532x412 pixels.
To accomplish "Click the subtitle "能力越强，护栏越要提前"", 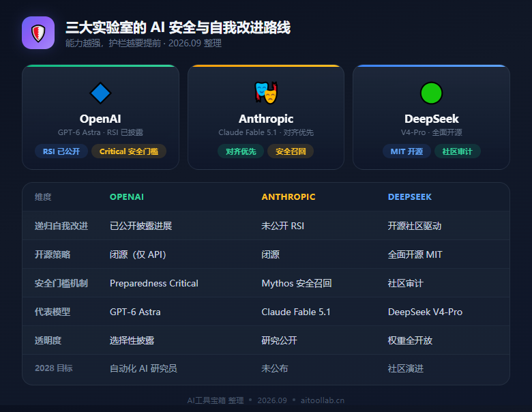I will (113, 44).
